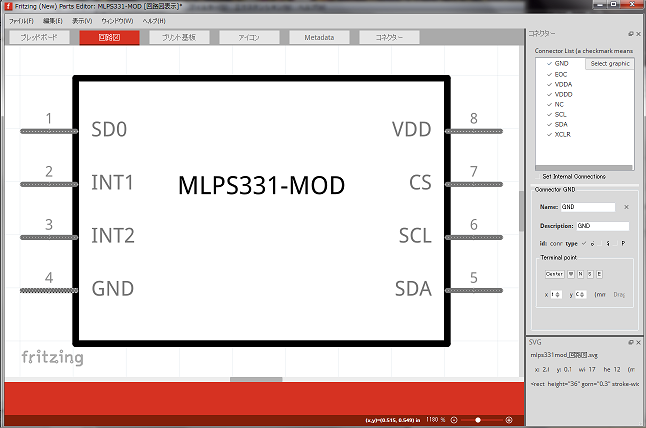The height and width of the screenshot is (428, 646).
Task: Click pin 7 connector line for CS
Action: (474, 185)
